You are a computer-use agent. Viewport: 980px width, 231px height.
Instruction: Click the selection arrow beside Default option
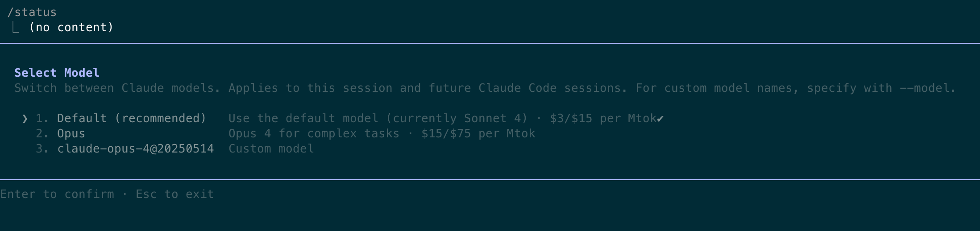[25, 119]
